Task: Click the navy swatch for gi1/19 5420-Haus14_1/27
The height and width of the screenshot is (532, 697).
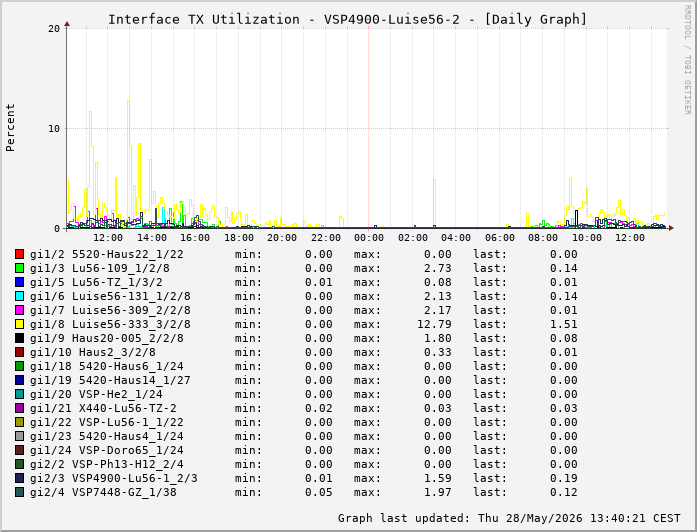Action: 19,380
